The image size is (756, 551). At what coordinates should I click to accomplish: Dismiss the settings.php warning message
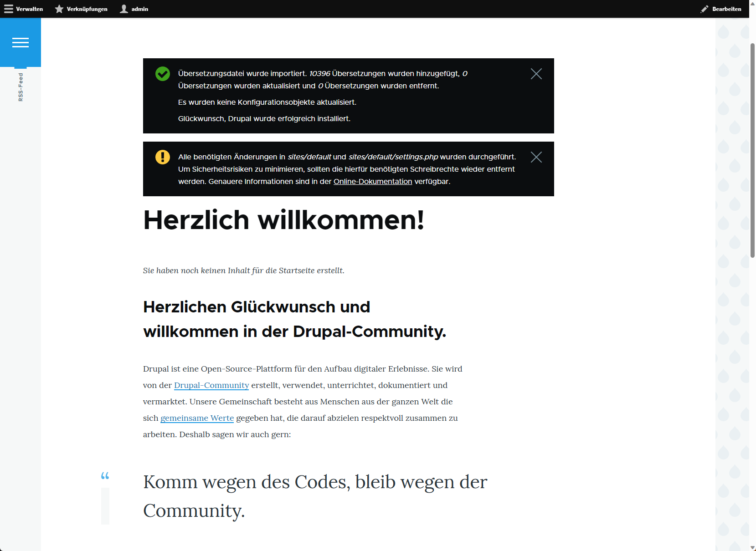536,157
